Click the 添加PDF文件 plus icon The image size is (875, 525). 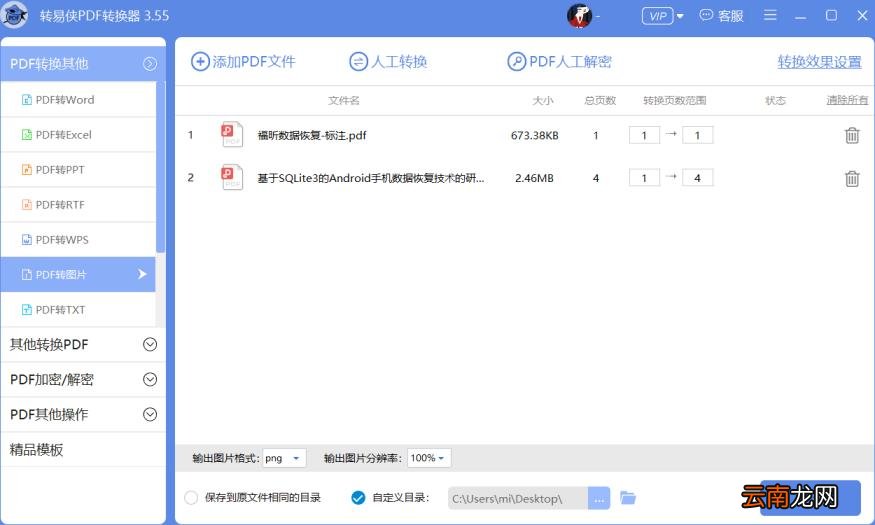tap(200, 61)
